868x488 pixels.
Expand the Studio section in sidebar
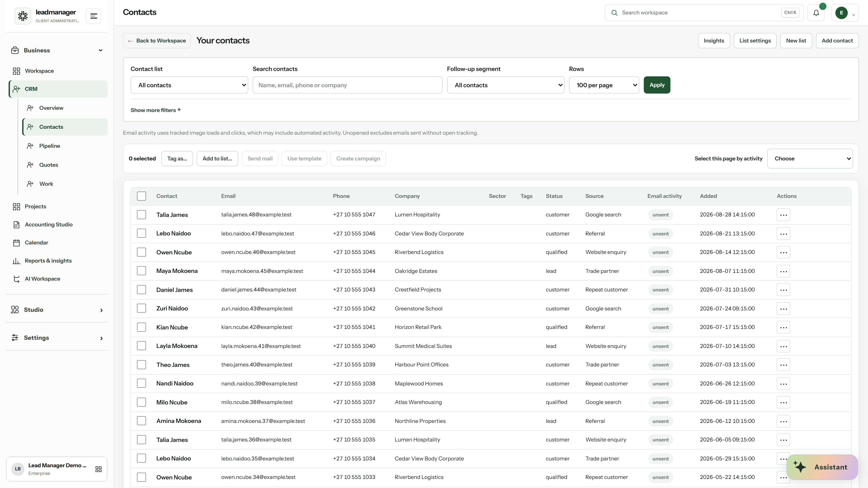click(x=57, y=310)
